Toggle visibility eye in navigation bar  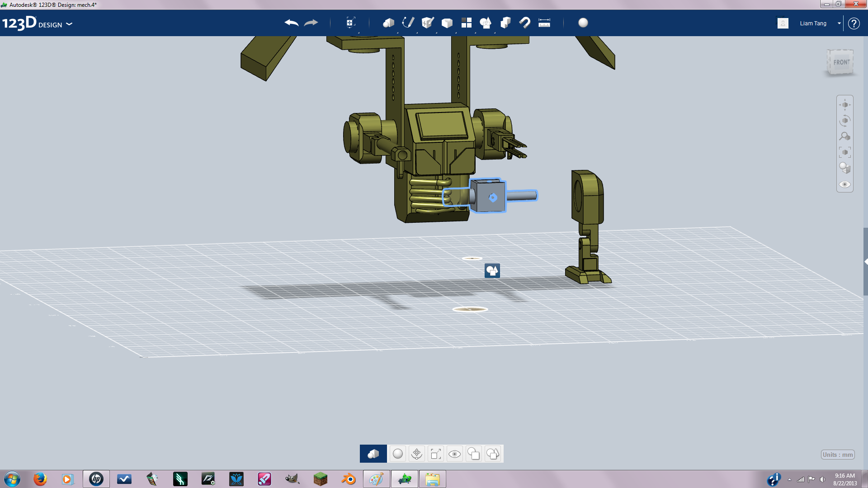[845, 184]
